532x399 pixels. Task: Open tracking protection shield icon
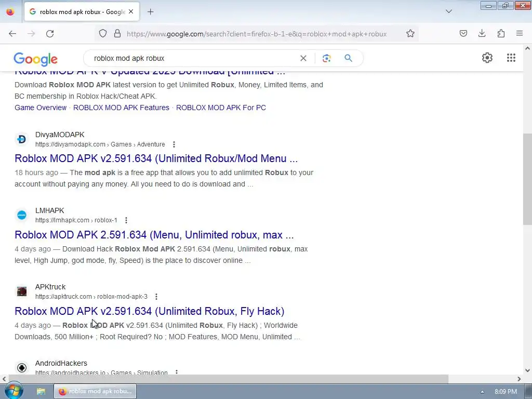coord(103,34)
